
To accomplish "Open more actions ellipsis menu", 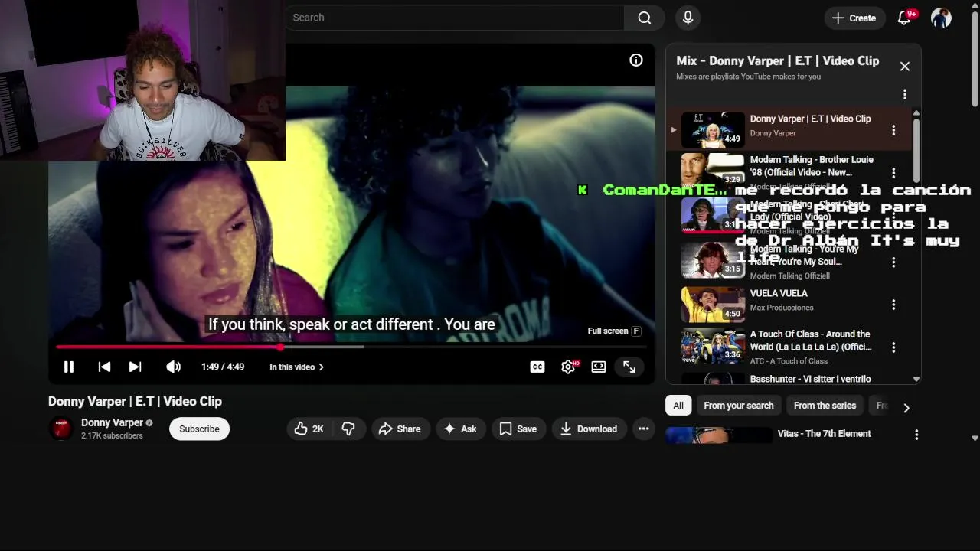I will click(x=644, y=429).
